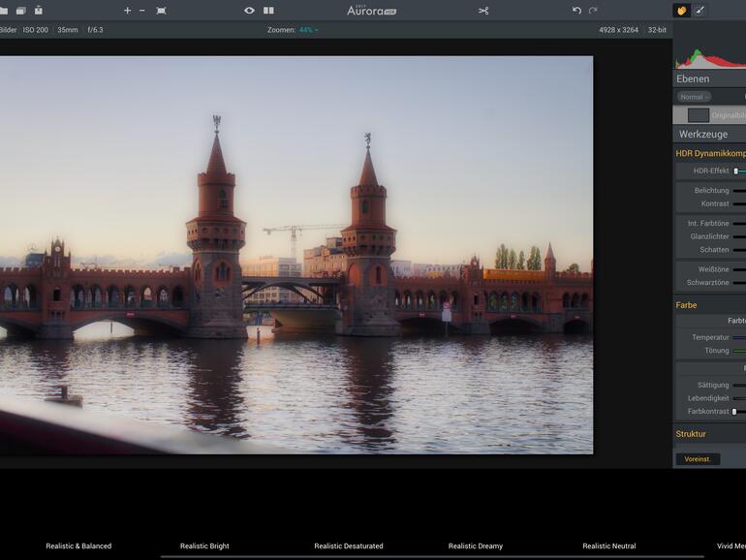Toggle the before/after compare view
746x560 pixels.
268,11
